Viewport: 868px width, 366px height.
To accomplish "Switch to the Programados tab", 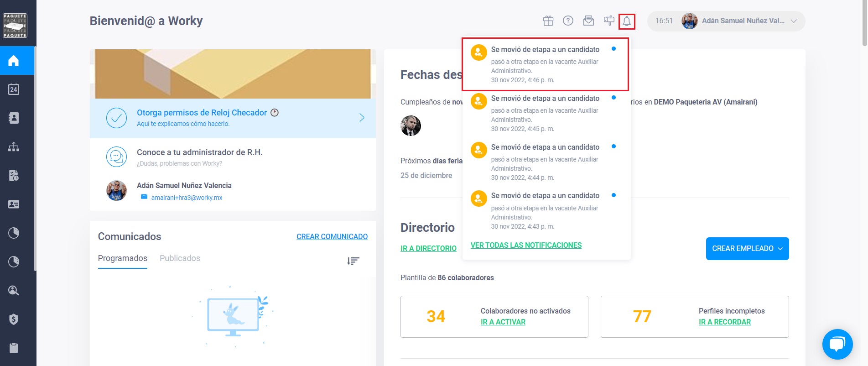I will point(123,258).
